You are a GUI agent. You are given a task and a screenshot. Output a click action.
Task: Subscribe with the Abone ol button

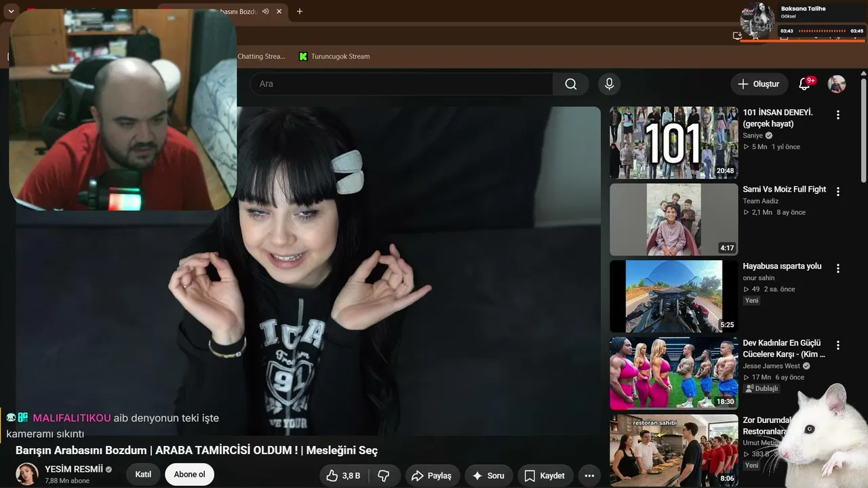pyautogui.click(x=189, y=474)
